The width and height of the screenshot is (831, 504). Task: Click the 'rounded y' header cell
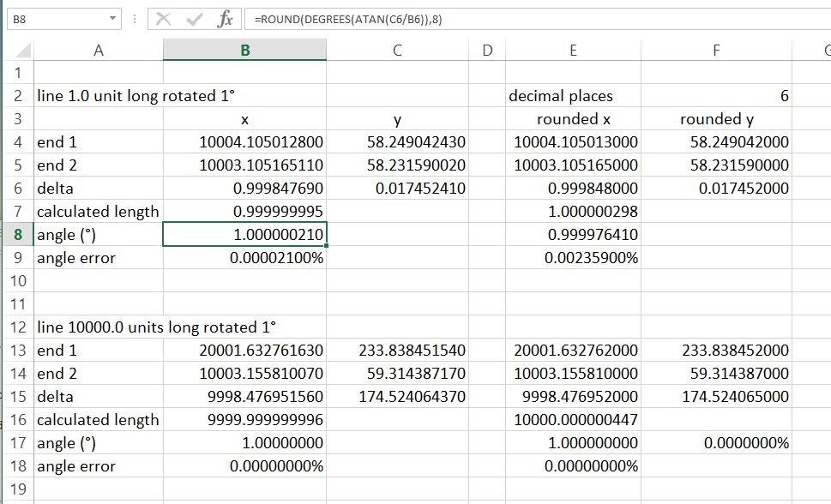pos(717,118)
